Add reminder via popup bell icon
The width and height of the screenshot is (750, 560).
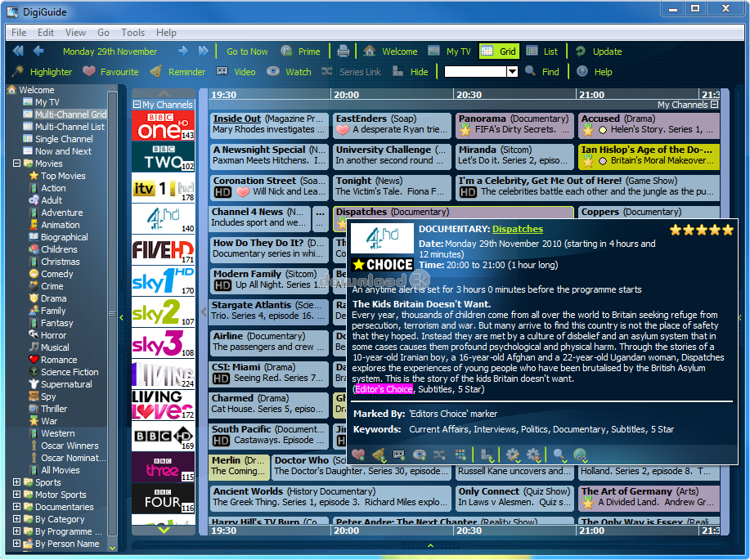coord(379,455)
